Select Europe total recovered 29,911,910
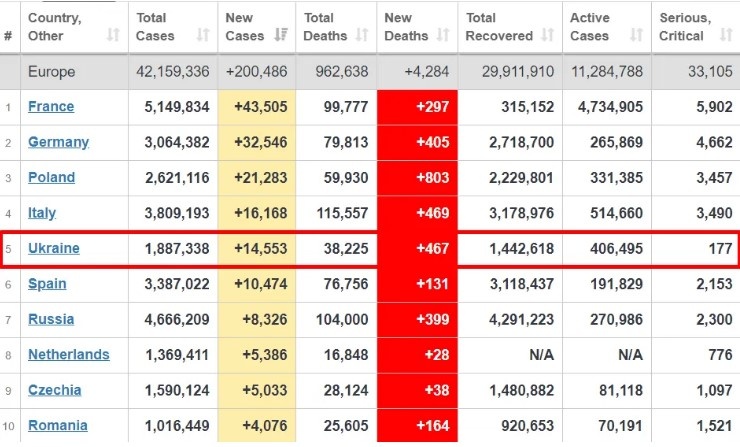The height and width of the screenshot is (447, 740). (x=518, y=72)
